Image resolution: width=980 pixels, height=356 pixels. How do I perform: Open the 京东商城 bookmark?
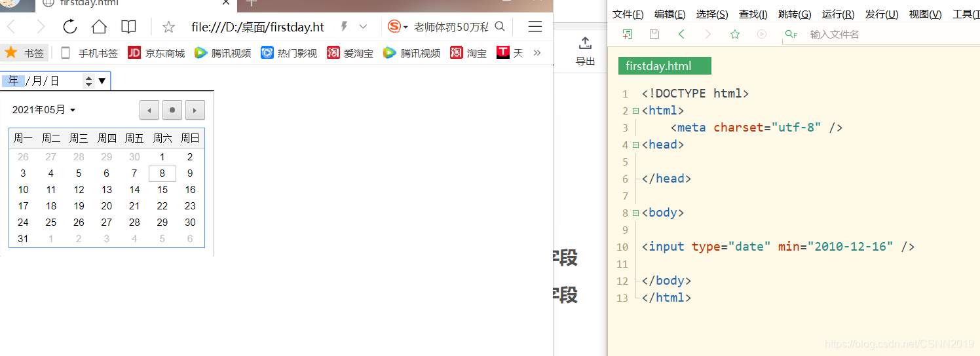157,53
